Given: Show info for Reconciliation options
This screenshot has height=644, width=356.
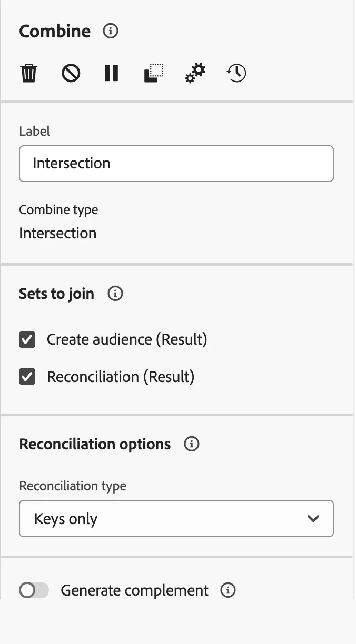Looking at the screenshot, I should point(191,444).
